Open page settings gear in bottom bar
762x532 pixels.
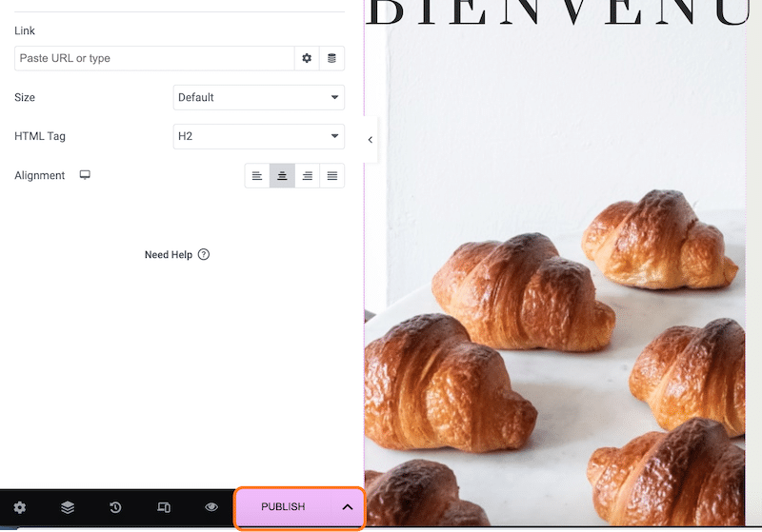(19, 507)
